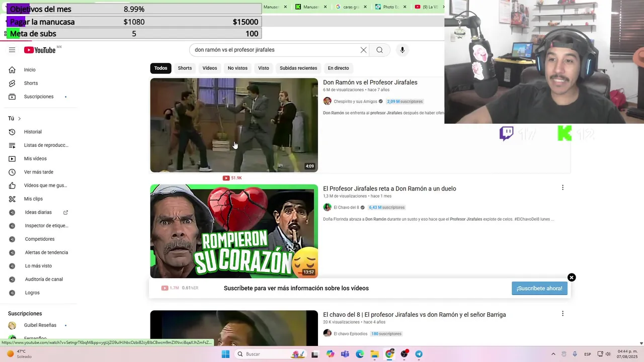Select the Subidas recientes filter chip
This screenshot has width=644, height=362.
(298, 68)
